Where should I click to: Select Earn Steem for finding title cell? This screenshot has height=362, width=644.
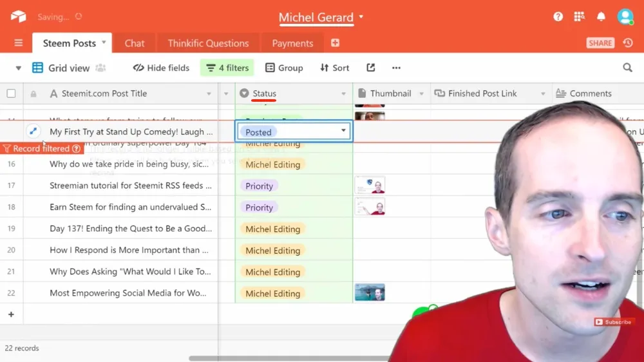[130, 207]
